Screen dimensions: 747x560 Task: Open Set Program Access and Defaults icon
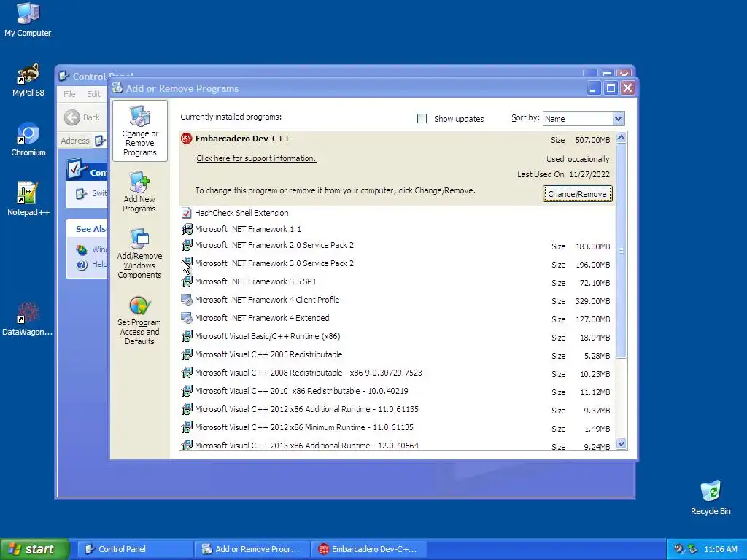(139, 320)
